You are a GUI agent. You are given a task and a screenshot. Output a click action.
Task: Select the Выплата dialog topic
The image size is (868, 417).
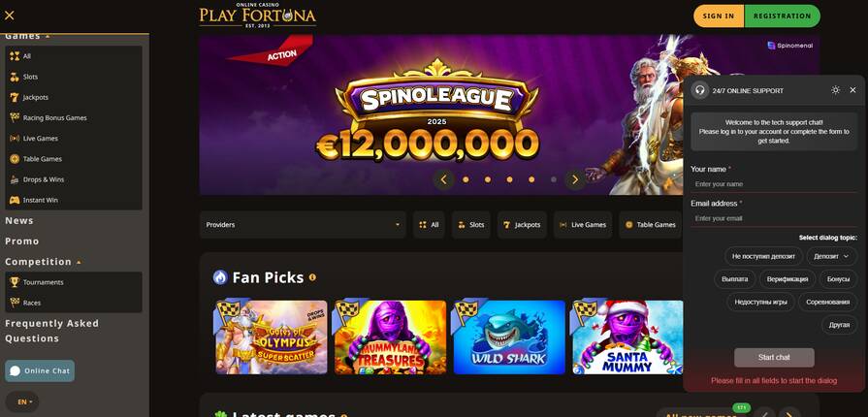coord(734,279)
